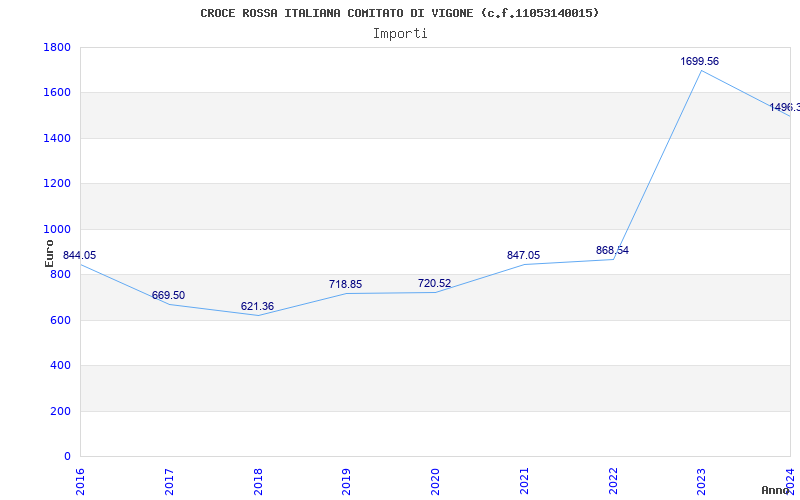Click the chart title CROCE ROSSA ITALIANA COMITATO DI VIGONE

coord(399,13)
